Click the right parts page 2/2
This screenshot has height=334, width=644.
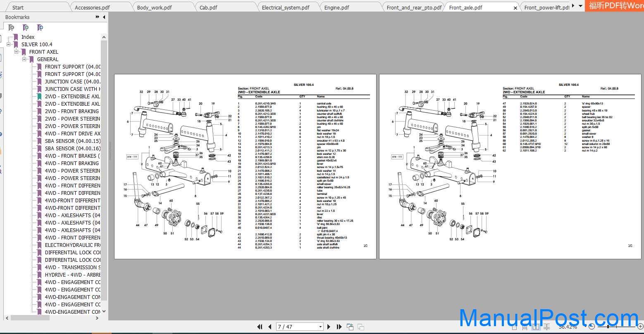click(510, 166)
